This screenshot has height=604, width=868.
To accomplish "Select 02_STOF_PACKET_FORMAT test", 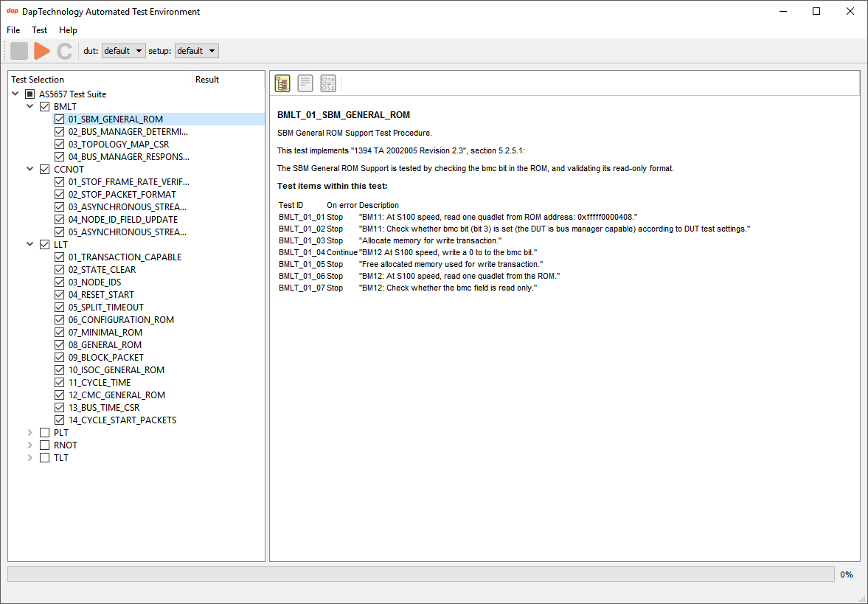I will 122,194.
